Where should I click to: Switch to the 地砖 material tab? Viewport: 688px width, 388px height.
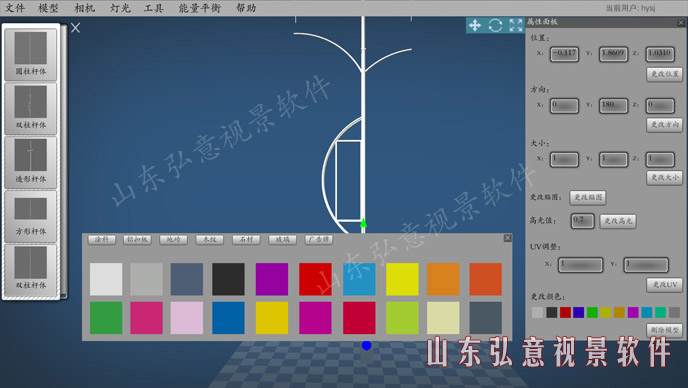click(x=174, y=239)
